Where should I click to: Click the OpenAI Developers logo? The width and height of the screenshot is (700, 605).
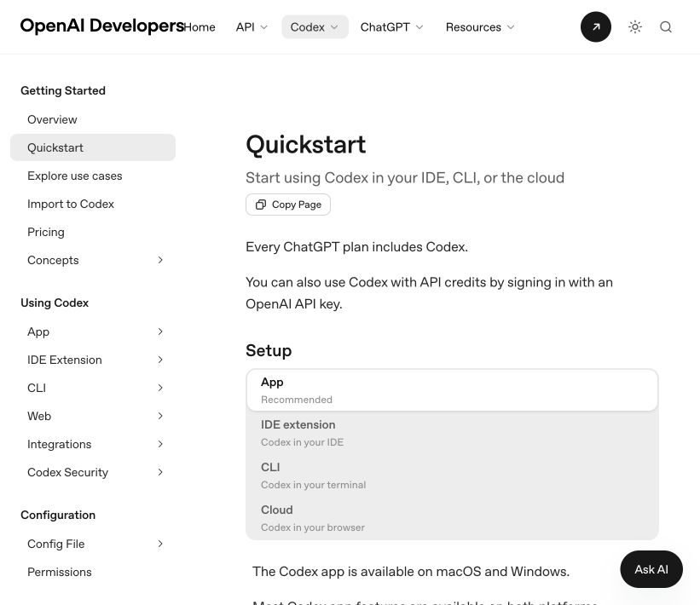101,26
